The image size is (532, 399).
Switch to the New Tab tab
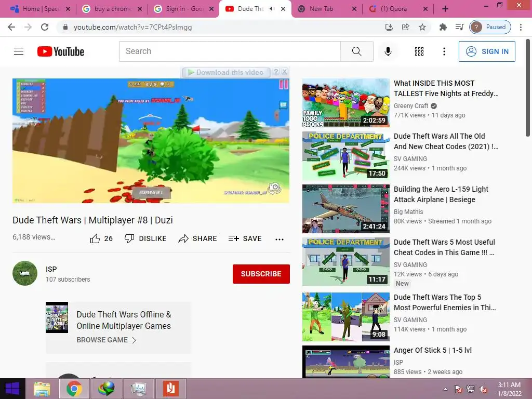327,9
